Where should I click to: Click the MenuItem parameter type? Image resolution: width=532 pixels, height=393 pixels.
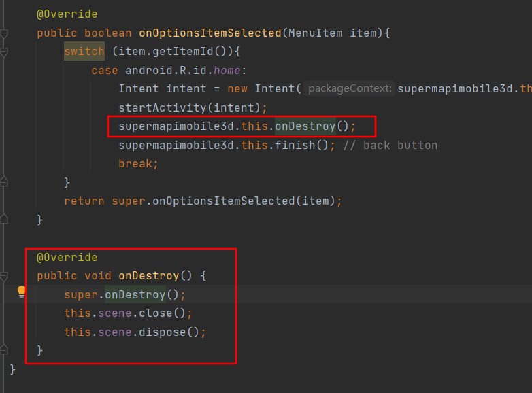coord(315,33)
